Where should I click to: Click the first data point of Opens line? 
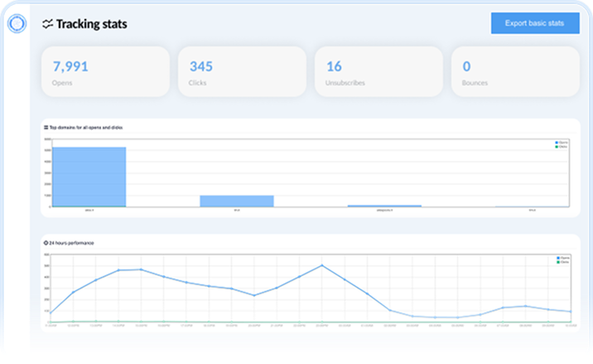coord(51,313)
